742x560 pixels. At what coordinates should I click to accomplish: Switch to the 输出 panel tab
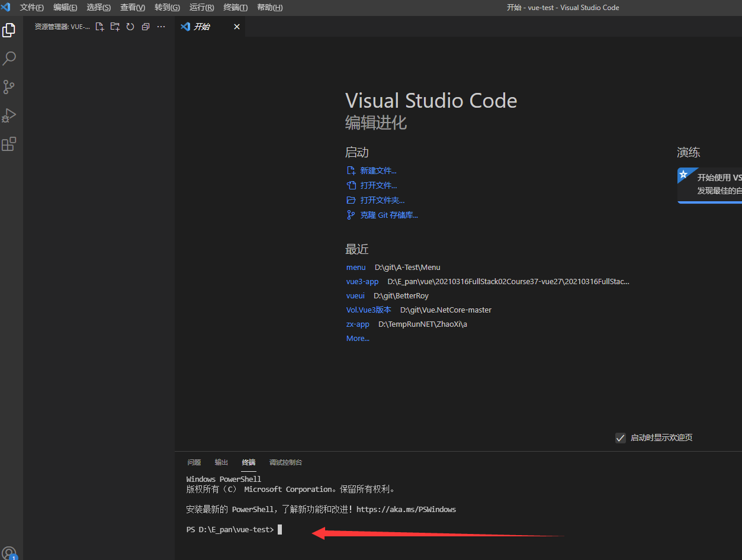[x=221, y=462]
